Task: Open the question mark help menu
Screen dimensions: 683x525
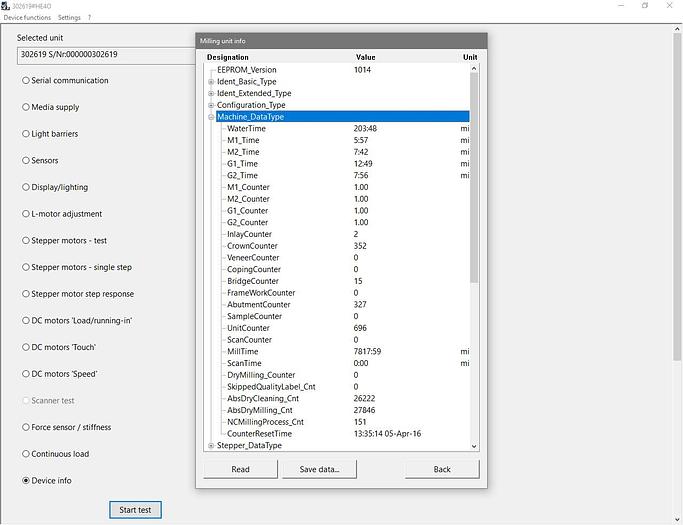Action: (x=89, y=18)
